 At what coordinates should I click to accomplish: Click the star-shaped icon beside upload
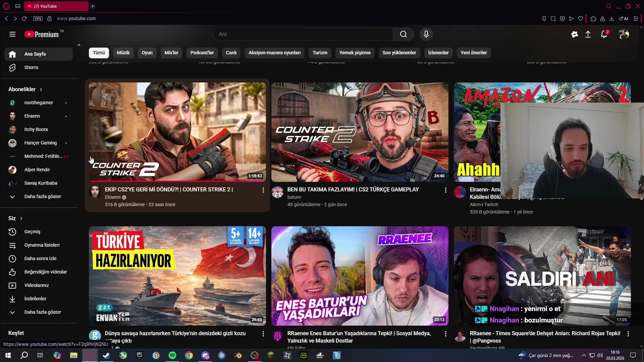point(575,34)
